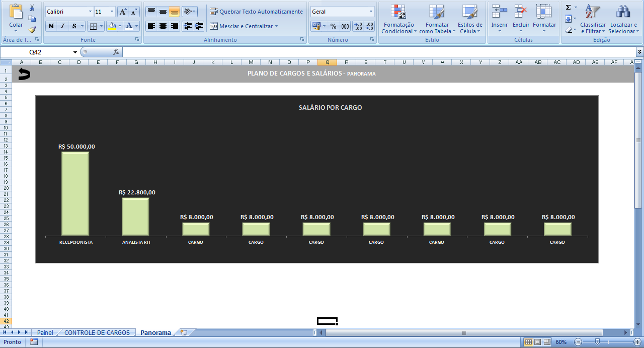The height and width of the screenshot is (348, 644).
Task: Click the cut scissors icon
Action: (x=32, y=8)
